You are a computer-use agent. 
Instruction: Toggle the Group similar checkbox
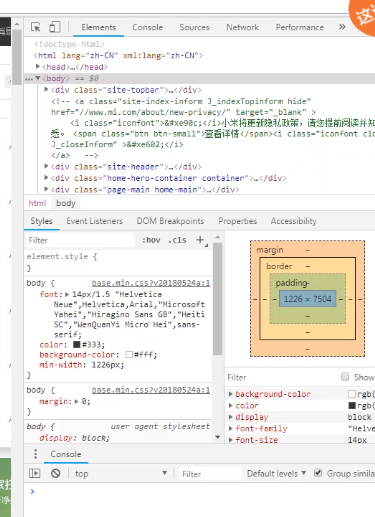point(318,473)
